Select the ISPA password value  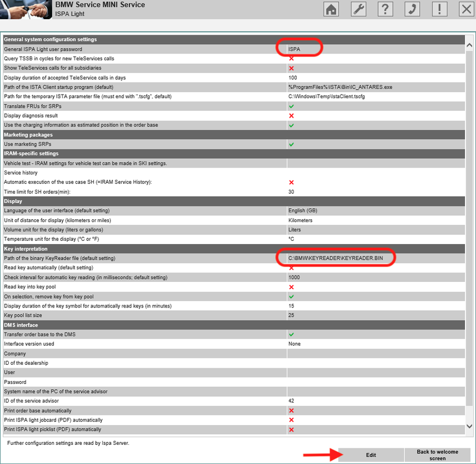294,49
